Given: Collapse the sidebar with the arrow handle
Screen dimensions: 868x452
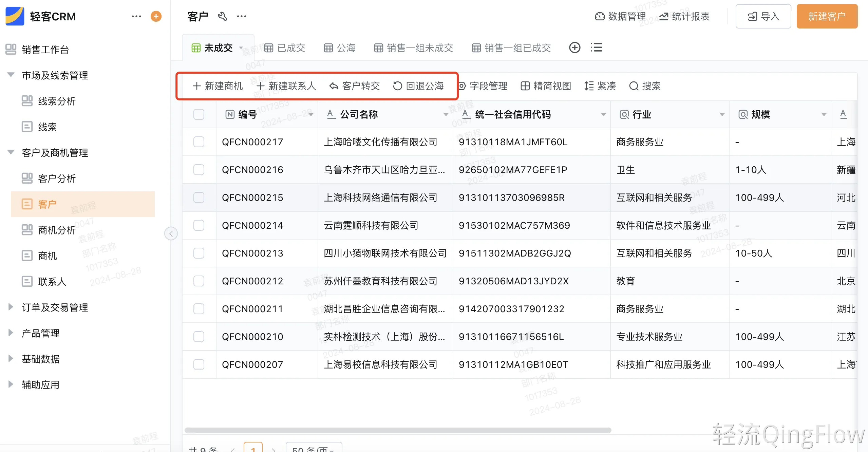Looking at the screenshot, I should [x=171, y=233].
